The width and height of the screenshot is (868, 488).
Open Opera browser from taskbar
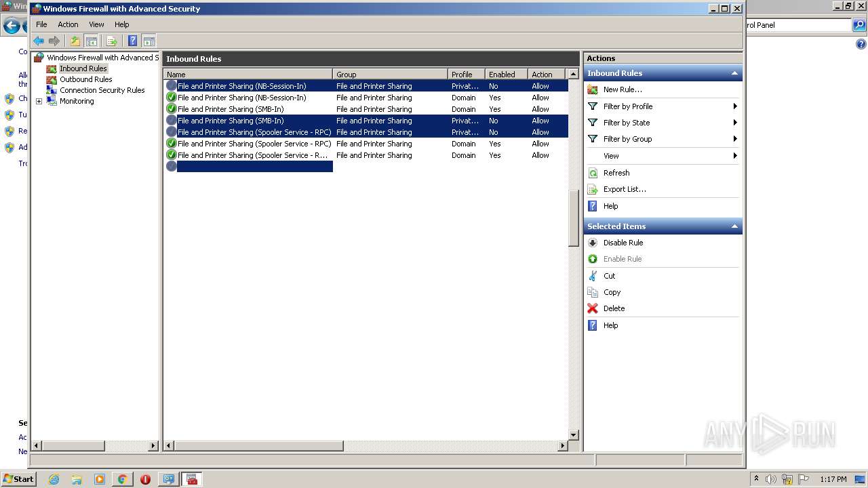coord(145,479)
